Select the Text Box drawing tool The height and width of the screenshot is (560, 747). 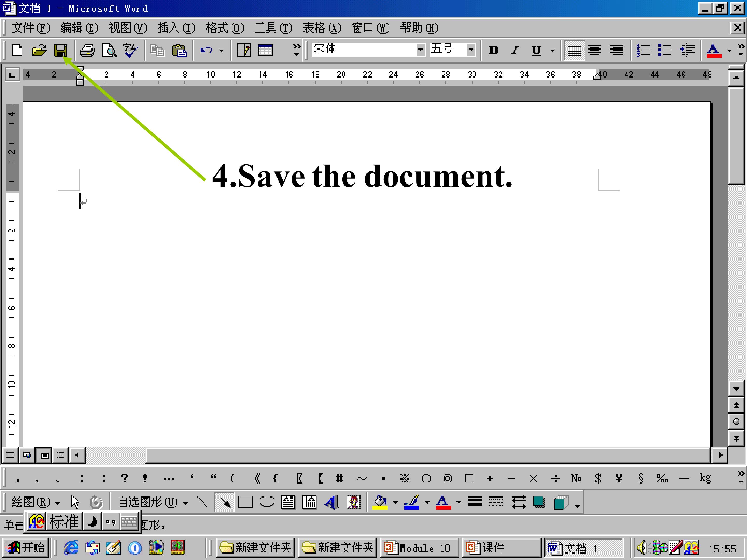point(288,502)
